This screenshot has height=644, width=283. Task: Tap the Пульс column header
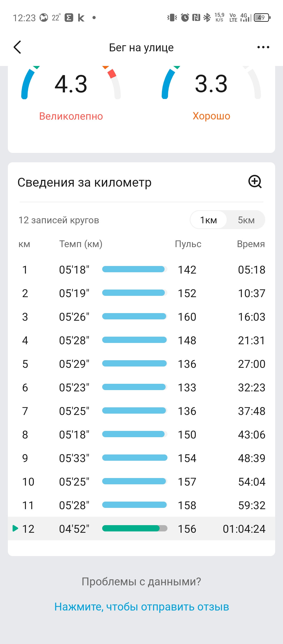tap(188, 244)
